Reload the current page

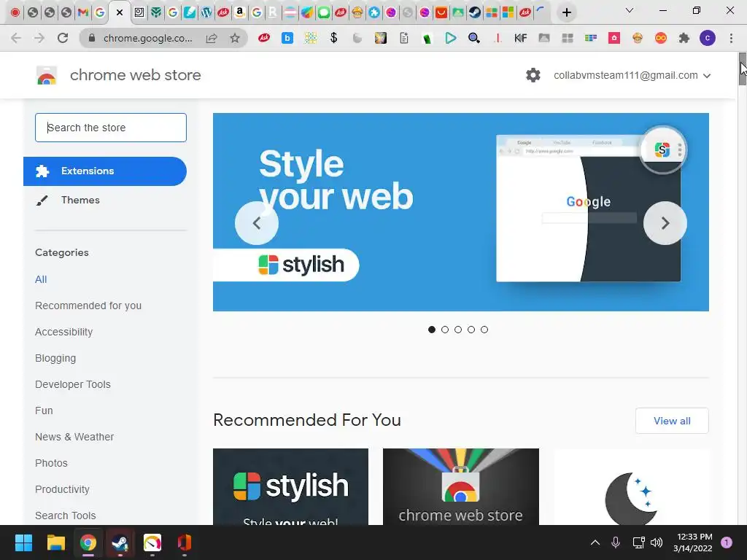[x=63, y=38]
